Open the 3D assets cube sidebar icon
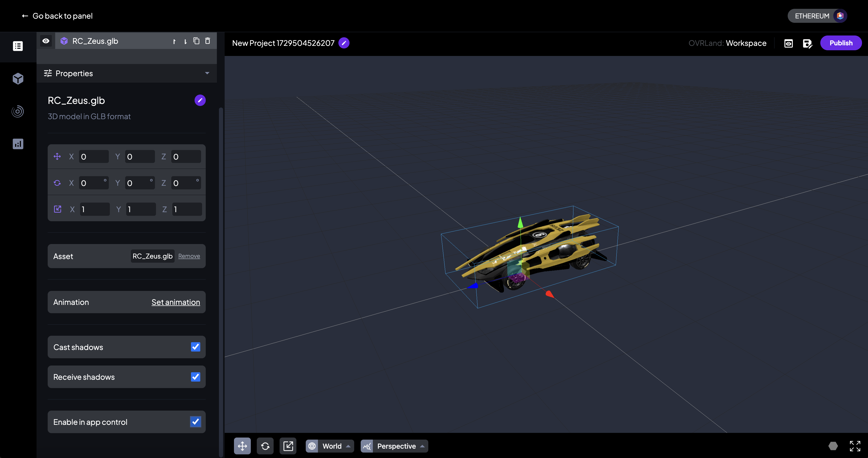 pos(18,78)
